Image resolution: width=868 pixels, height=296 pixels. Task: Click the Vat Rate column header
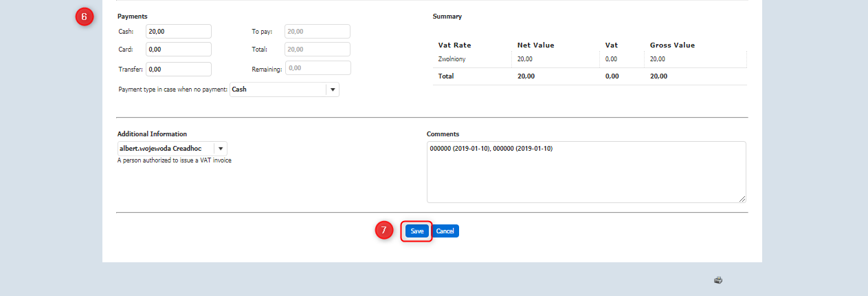454,45
